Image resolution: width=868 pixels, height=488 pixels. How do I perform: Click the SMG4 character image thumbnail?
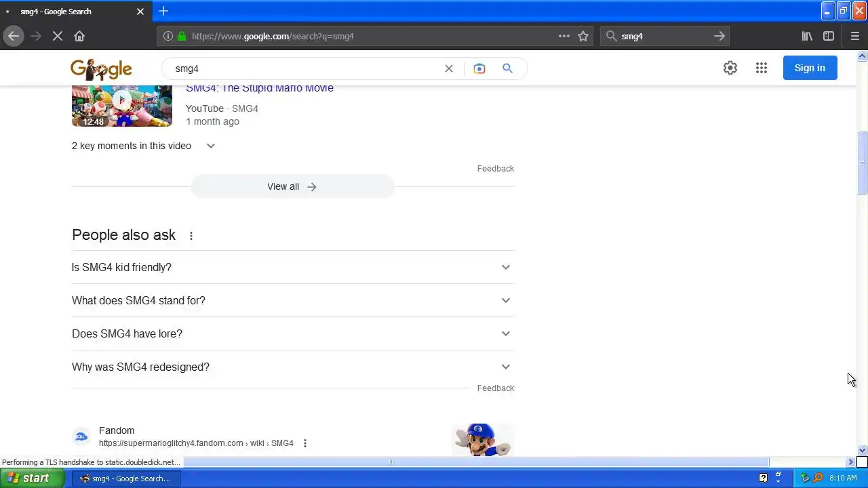(x=482, y=440)
